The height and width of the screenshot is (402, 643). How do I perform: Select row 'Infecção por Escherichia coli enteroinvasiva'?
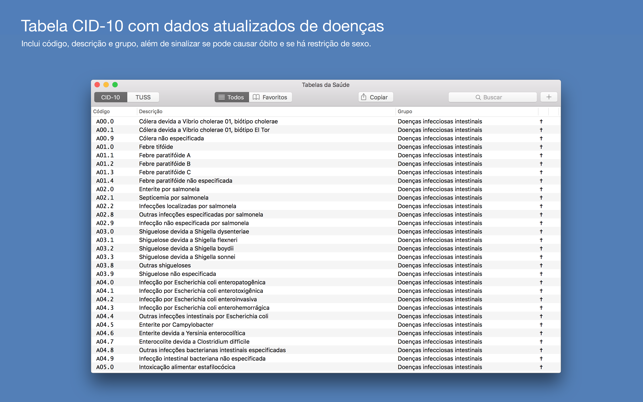point(326,299)
